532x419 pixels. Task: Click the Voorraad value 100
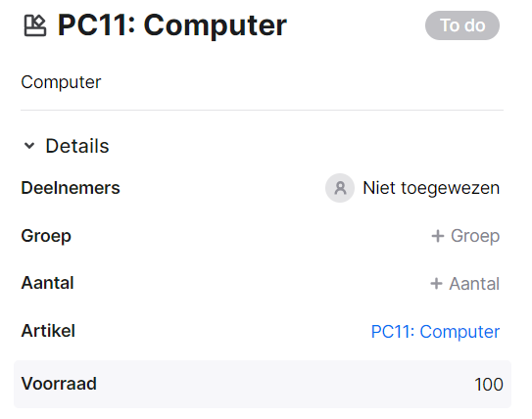(x=488, y=385)
